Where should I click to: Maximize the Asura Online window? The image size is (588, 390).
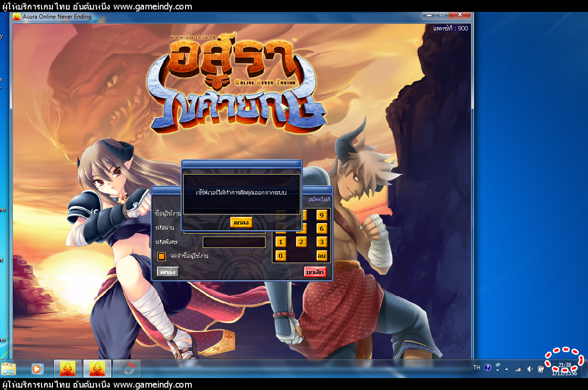[x=443, y=15]
